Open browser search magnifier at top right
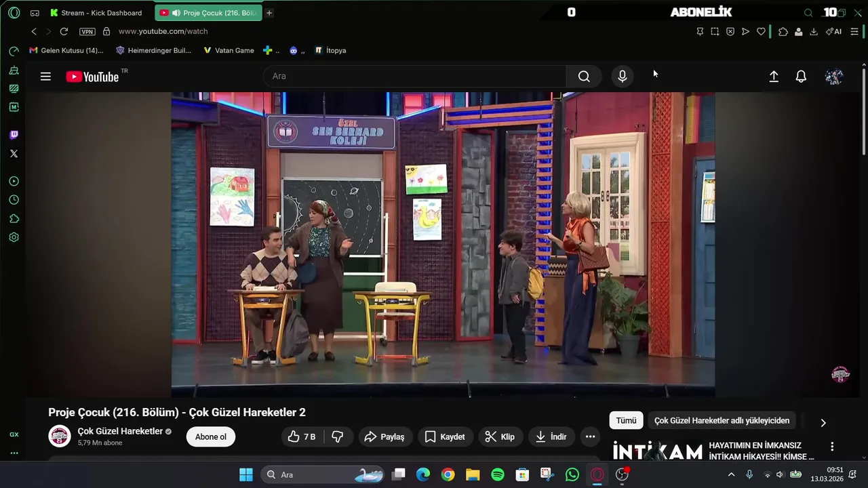868x488 pixels. point(808,13)
